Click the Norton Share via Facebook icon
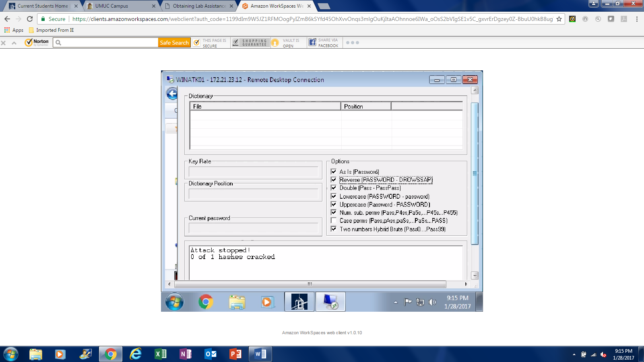Image resolution: width=644 pixels, height=362 pixels. point(312,43)
